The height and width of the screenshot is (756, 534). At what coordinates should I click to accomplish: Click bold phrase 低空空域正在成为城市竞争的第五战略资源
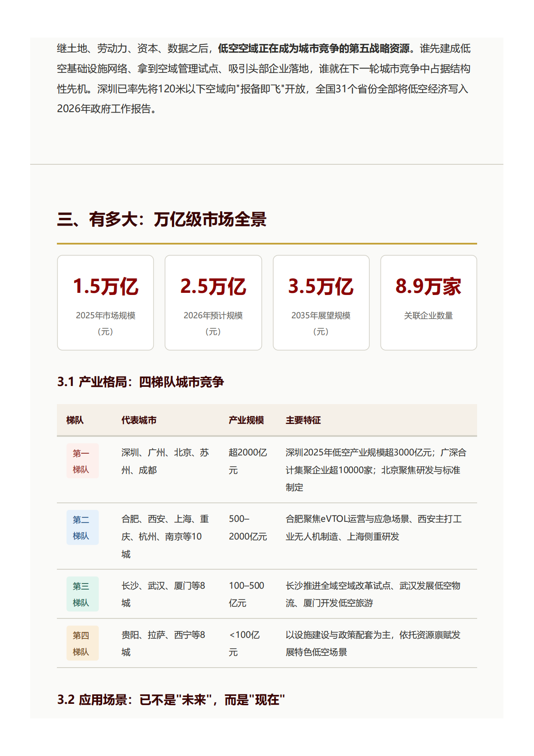tap(314, 48)
